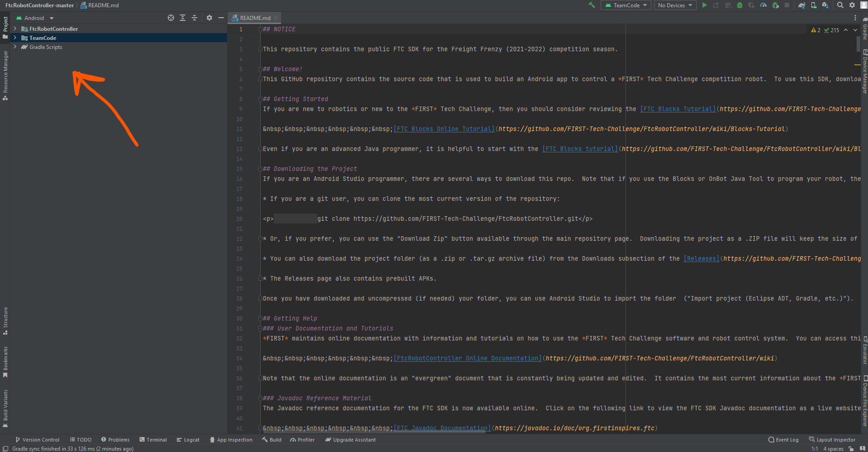Screen dimensions: 868x452
Task: Open the Resource Manager side tab
Action: tap(5, 75)
